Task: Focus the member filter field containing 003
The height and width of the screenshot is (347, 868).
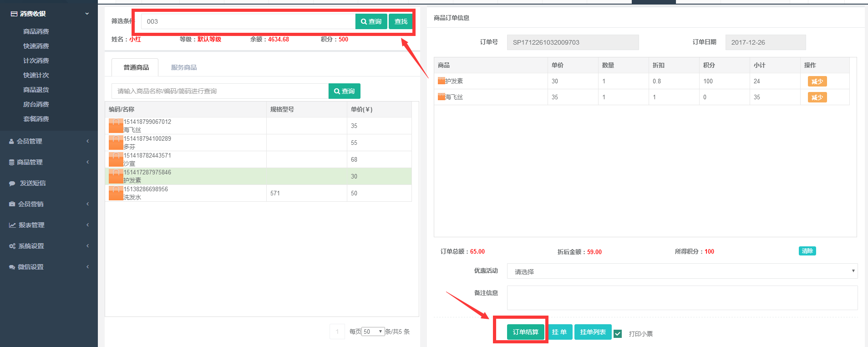Action: coord(248,21)
